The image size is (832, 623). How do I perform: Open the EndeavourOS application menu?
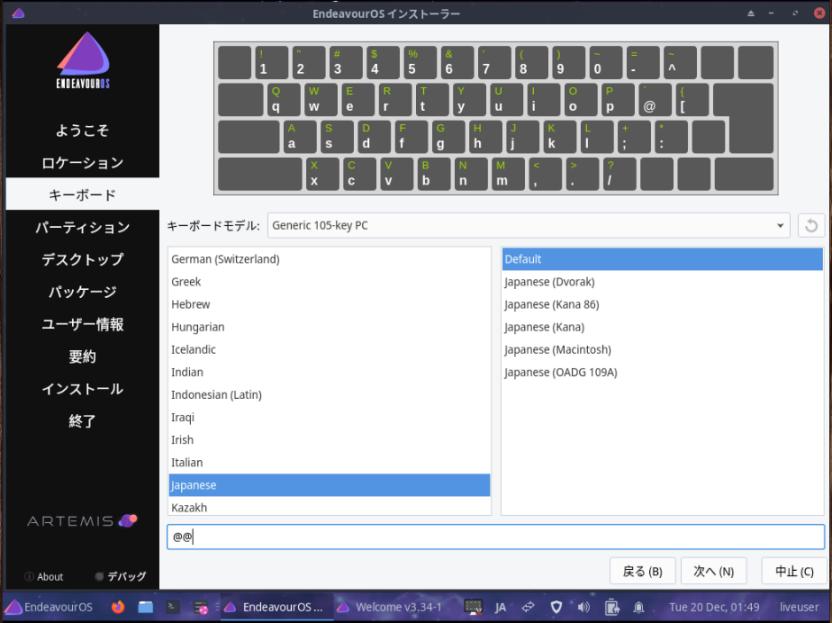49,607
